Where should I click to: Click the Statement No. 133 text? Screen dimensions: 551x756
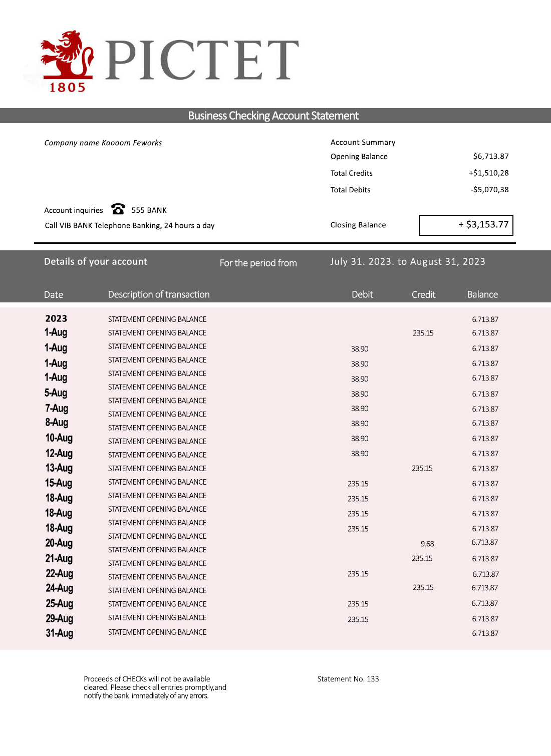348,679
